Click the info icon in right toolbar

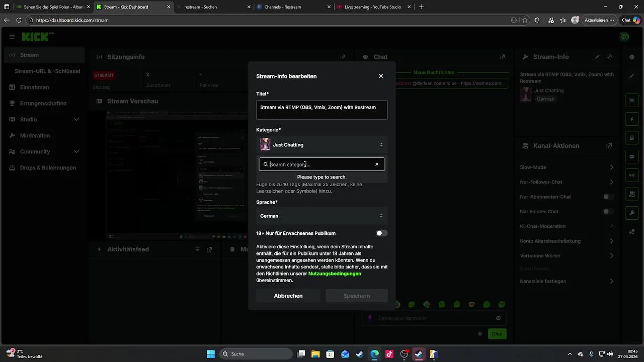[x=632, y=57]
